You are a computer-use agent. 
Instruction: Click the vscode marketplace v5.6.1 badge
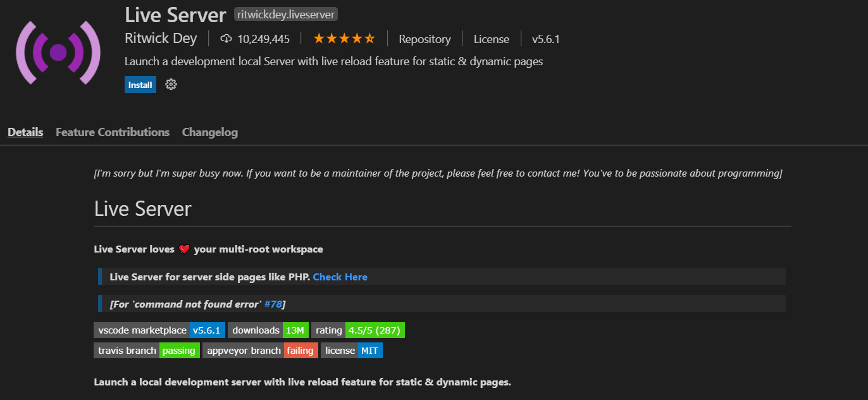coord(159,330)
